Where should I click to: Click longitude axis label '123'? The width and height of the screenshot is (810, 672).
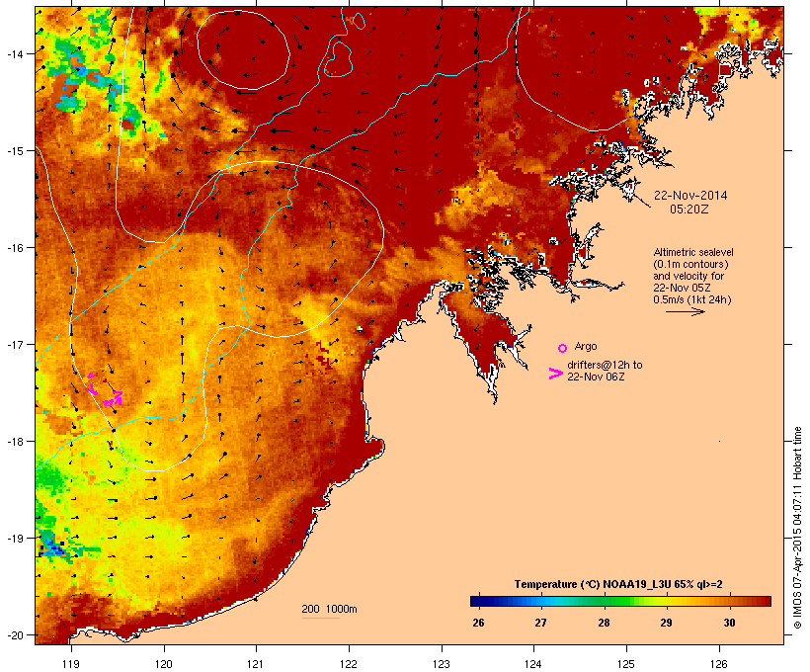442,664
